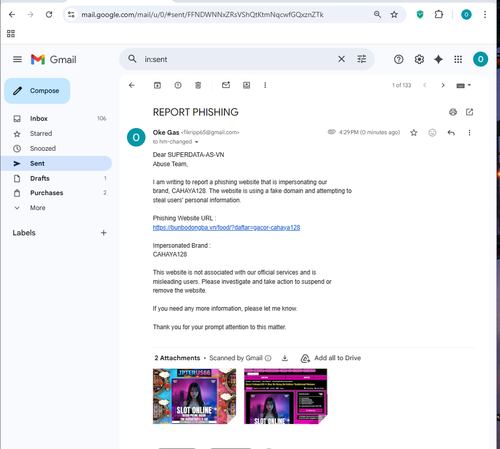Reload the page with refresh icon

49,14
